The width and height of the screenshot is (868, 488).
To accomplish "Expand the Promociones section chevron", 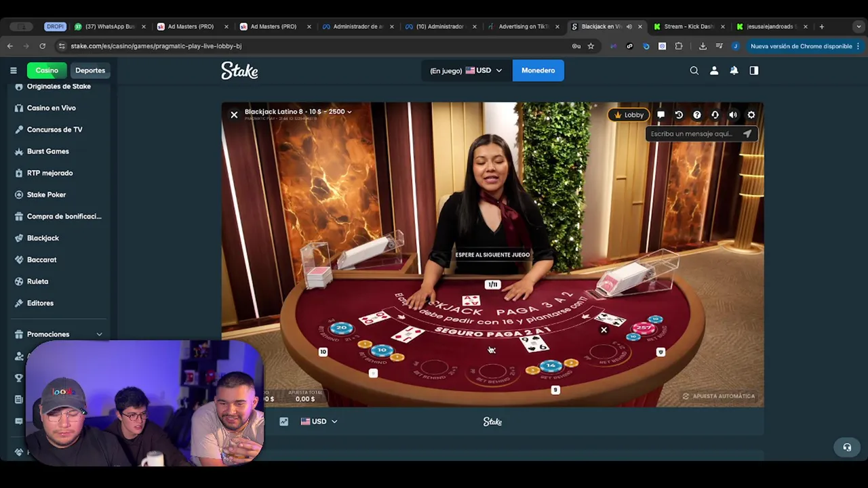I will [x=99, y=334].
